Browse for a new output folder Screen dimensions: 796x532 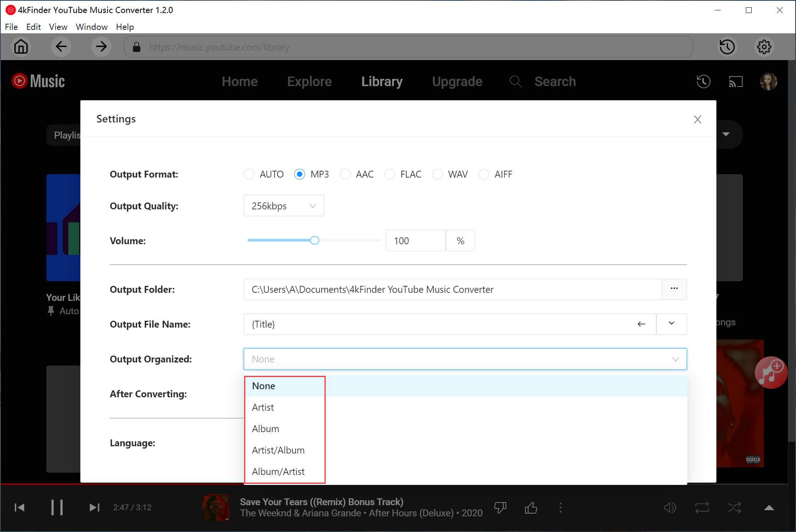pyautogui.click(x=674, y=289)
